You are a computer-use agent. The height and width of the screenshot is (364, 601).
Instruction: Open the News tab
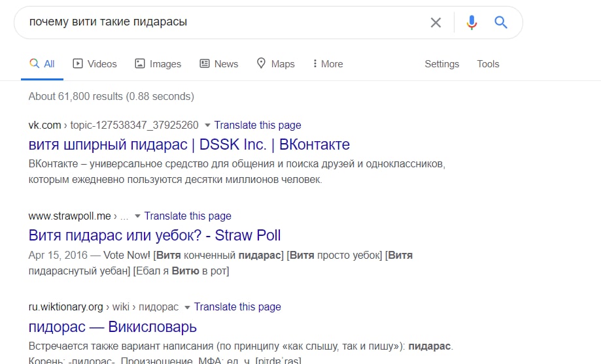219,64
